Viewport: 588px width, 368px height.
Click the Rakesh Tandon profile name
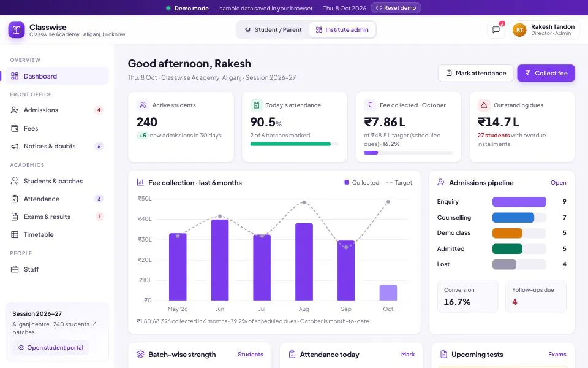click(x=552, y=26)
